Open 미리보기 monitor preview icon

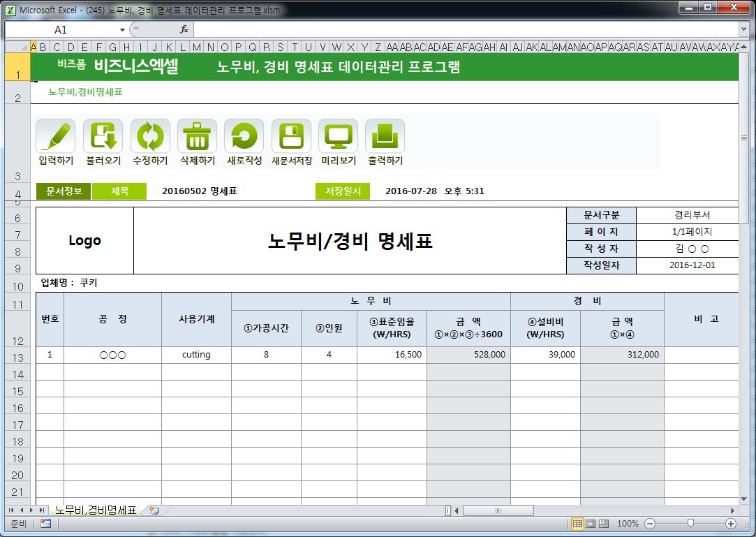(338, 136)
